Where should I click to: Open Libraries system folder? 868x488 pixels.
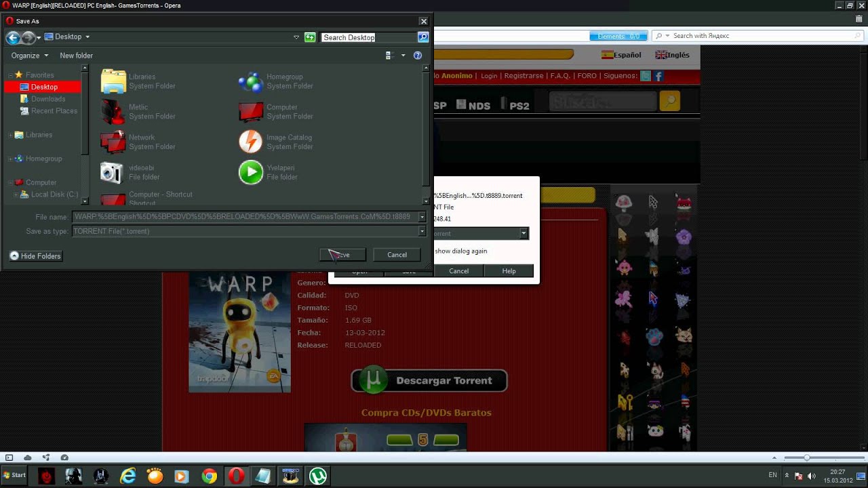(x=138, y=81)
